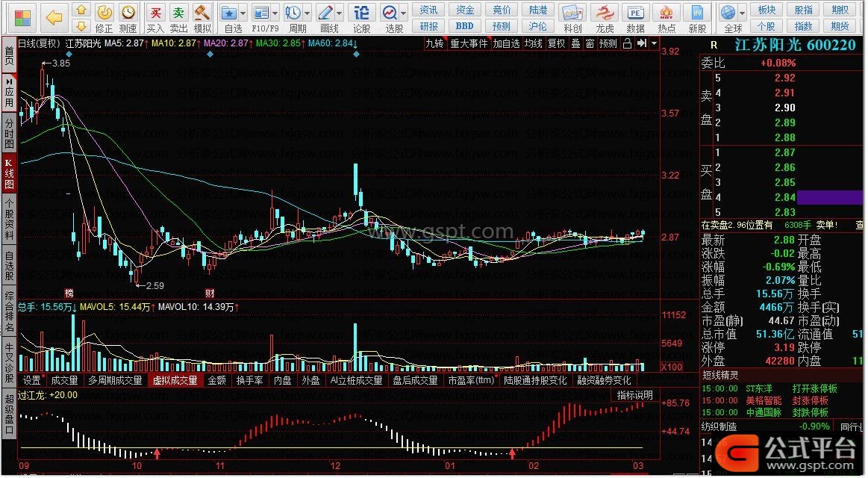The image size is (868, 478).
Task: Click the third blue diamond marker above chart
Action: click(356, 55)
